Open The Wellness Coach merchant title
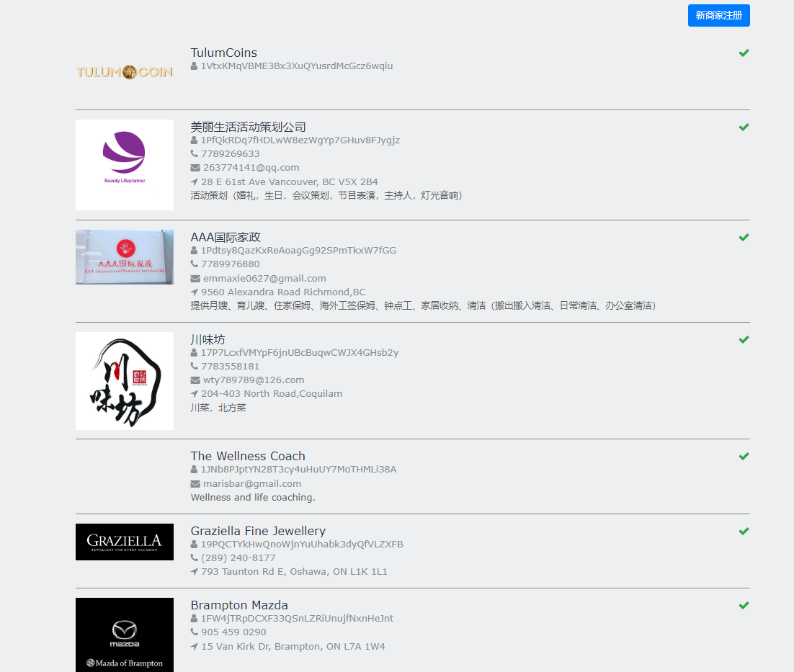The width and height of the screenshot is (794, 672). [248, 456]
